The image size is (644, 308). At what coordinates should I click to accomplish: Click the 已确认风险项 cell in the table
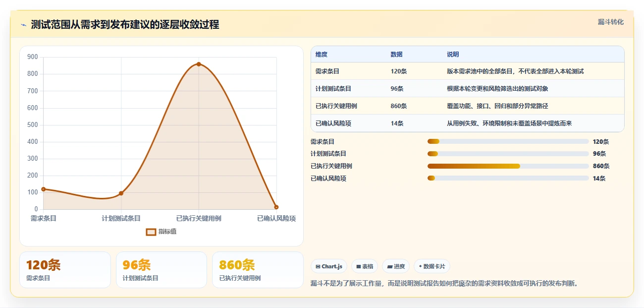(x=333, y=123)
